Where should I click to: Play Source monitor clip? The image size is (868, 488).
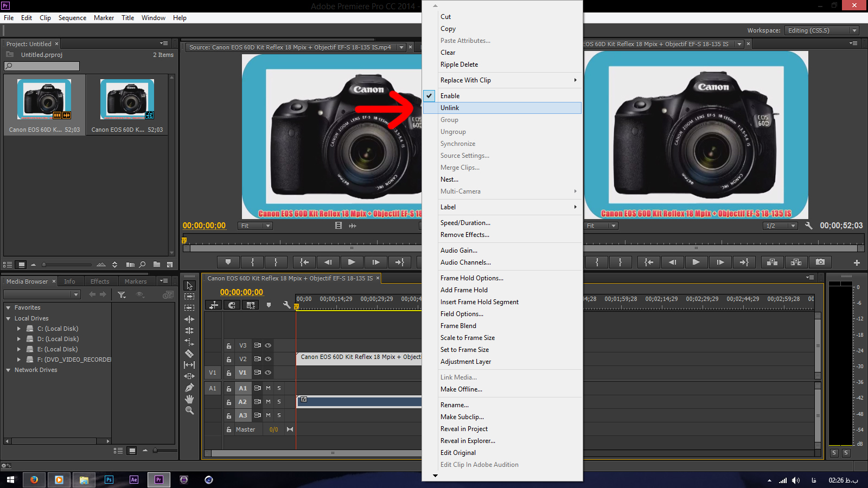[352, 262]
